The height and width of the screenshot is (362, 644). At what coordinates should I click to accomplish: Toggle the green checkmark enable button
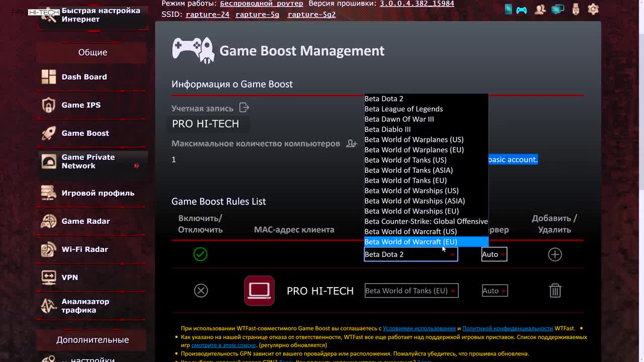pyautogui.click(x=200, y=254)
